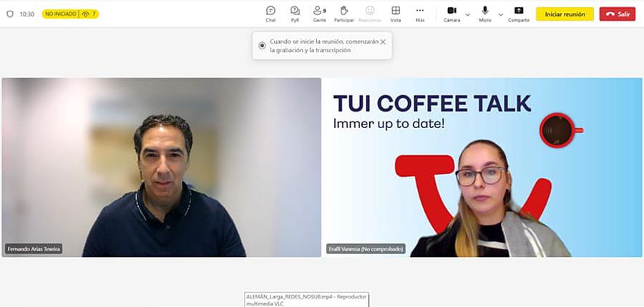Screen dimensions: 644x307
Task: Expand the camera options dropdown arrow
Action: click(467, 14)
